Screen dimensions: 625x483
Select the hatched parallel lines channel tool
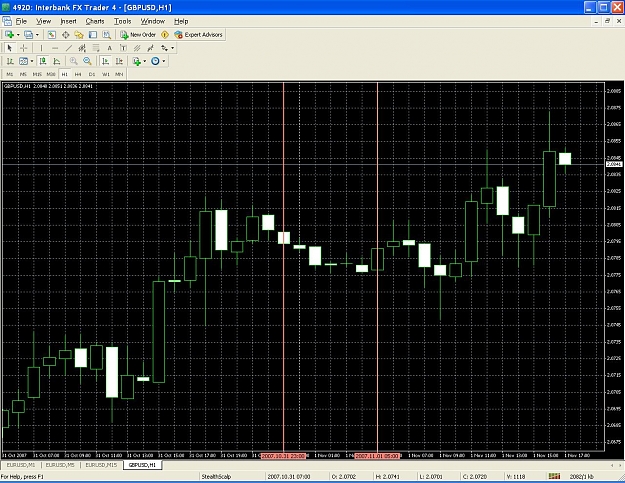137,48
